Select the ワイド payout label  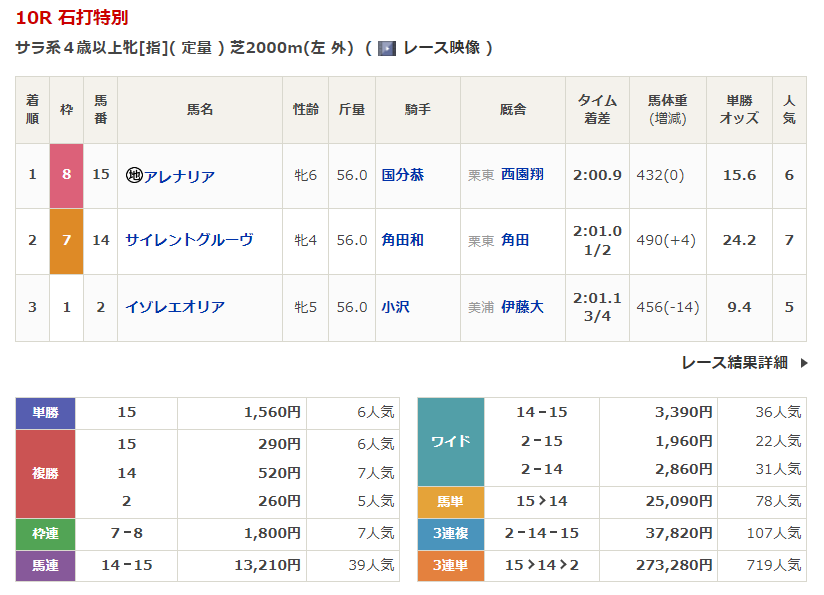[450, 441]
